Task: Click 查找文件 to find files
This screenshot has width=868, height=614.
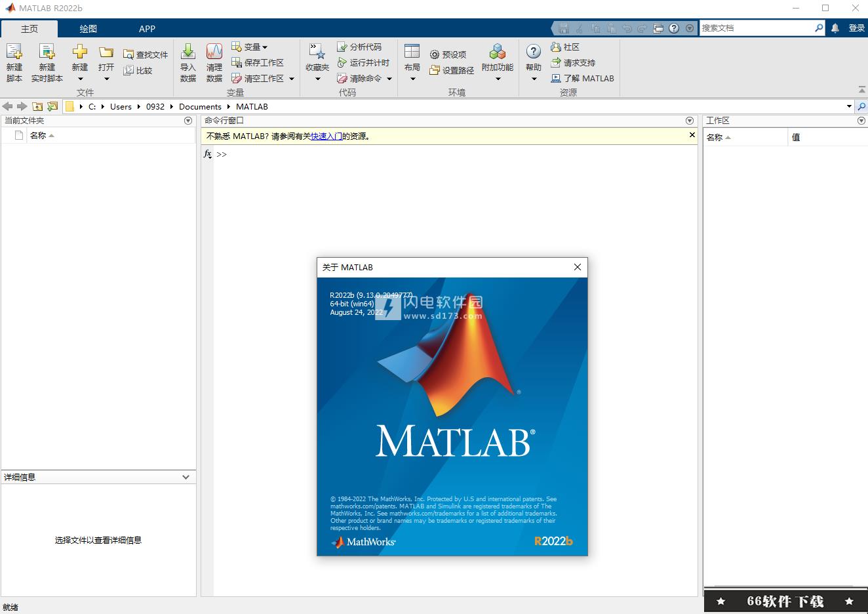Action: pyautogui.click(x=146, y=54)
